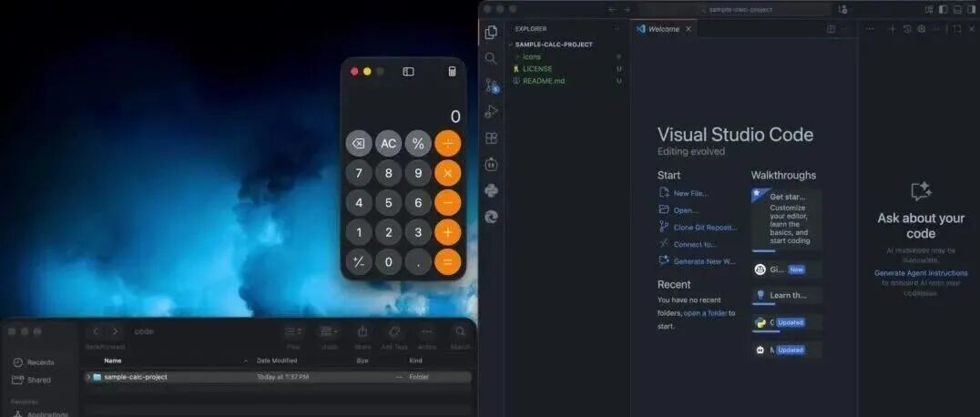Open Explorer panel more actions ellipsis
Viewport: 980px width, 417px height.
[617, 29]
